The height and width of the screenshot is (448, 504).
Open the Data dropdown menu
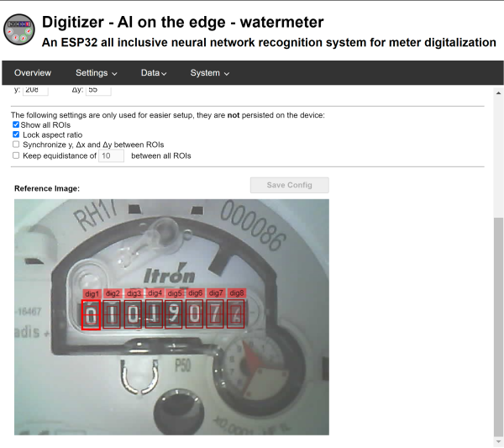click(154, 73)
